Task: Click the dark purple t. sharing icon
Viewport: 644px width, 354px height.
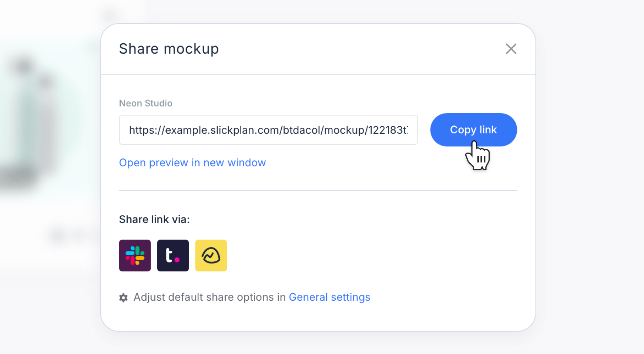Action: pyautogui.click(x=173, y=256)
